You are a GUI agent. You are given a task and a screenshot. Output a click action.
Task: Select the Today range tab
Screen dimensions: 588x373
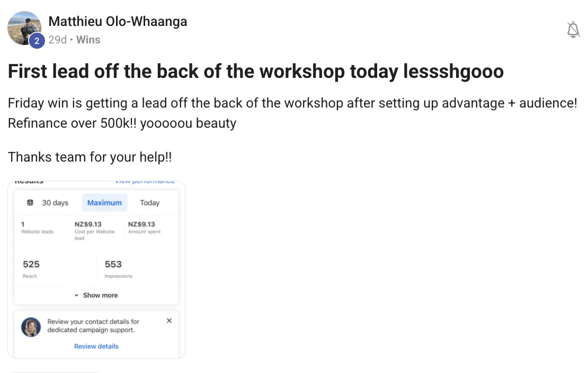(149, 202)
